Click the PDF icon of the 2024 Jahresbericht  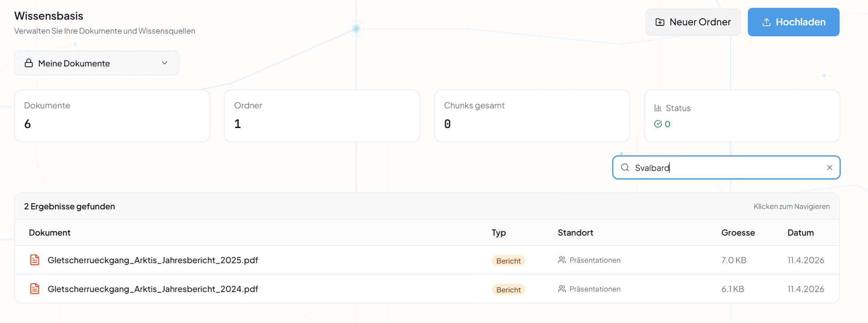click(x=35, y=289)
